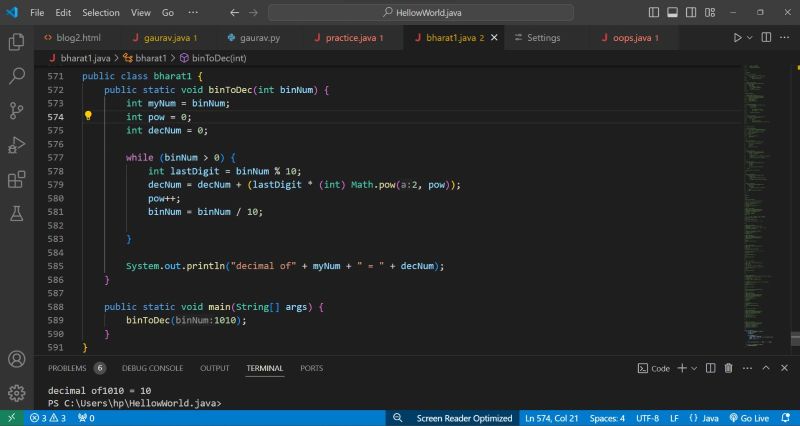This screenshot has height=426, width=800.
Task: Click Screen Reader Optimized status item
Action: [464, 418]
